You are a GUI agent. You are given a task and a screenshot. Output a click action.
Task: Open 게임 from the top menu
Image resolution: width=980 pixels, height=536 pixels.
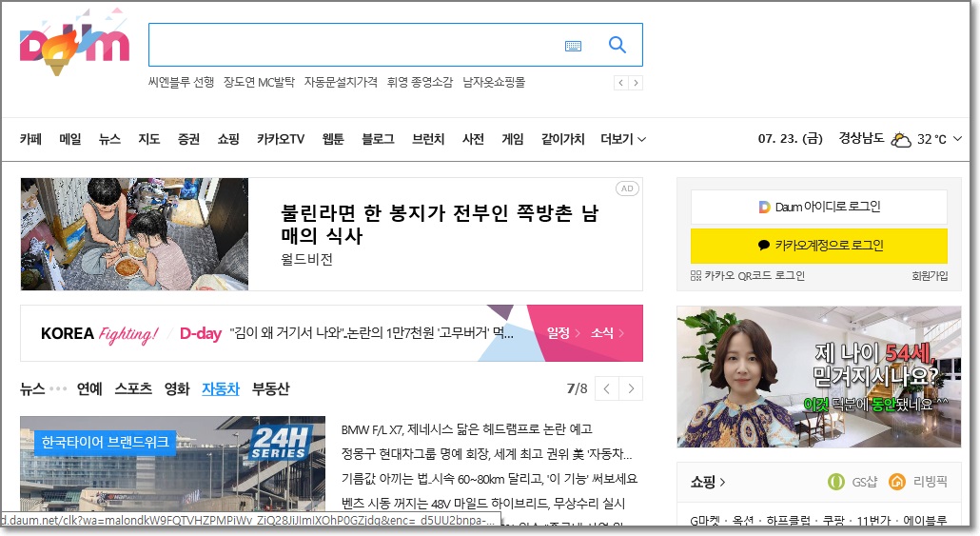point(513,139)
